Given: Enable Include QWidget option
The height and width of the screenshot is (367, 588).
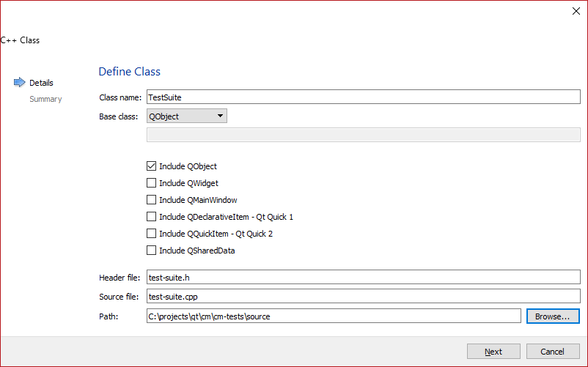Looking at the screenshot, I should tap(152, 183).
